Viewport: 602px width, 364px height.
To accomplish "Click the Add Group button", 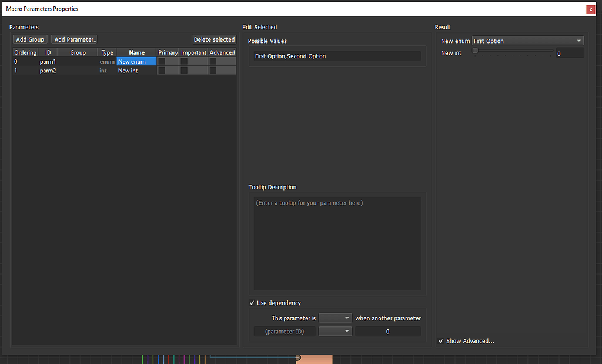I will [x=29, y=39].
